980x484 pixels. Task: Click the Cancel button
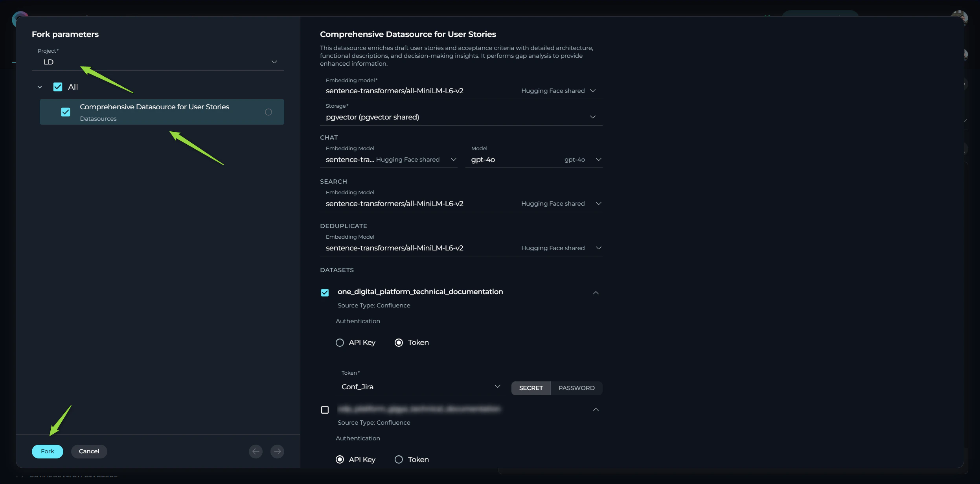[89, 451]
